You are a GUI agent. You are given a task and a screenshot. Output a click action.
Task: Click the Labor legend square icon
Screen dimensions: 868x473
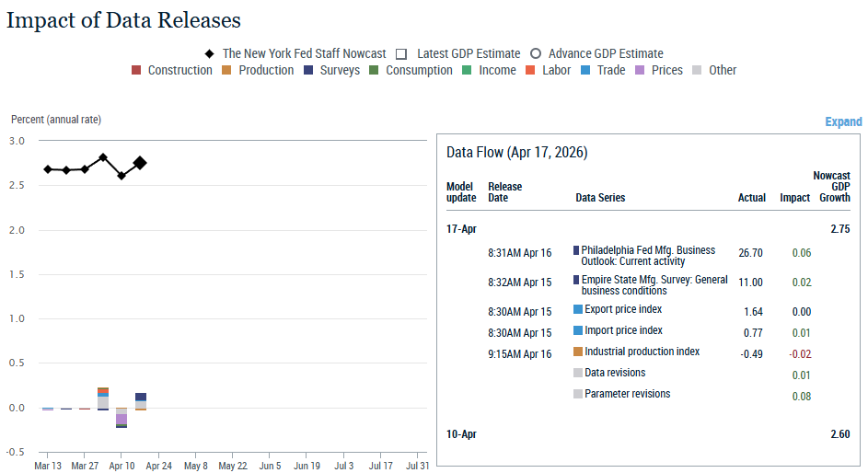tap(530, 71)
